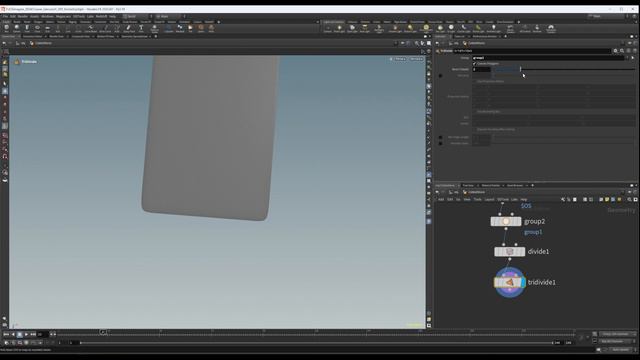The height and width of the screenshot is (360, 640).
Task: Open the parameter gear menu for tridivide
Action: [x=615, y=51]
